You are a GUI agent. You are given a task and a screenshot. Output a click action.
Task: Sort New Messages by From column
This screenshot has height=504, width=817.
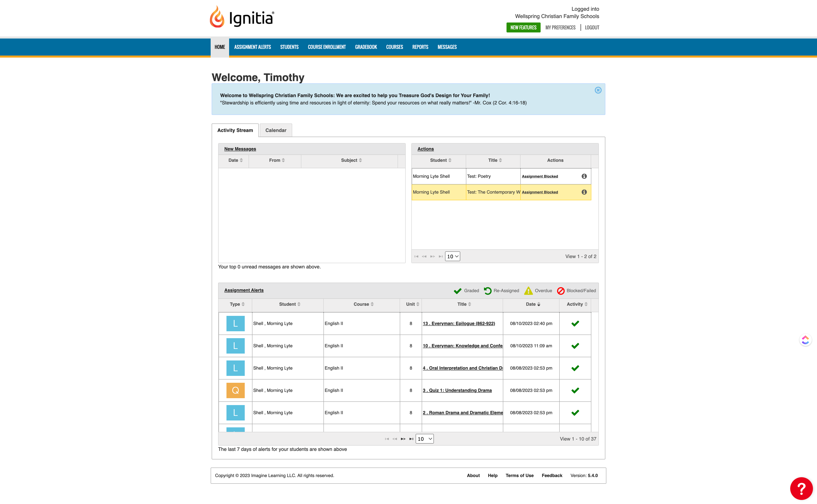pyautogui.click(x=277, y=160)
